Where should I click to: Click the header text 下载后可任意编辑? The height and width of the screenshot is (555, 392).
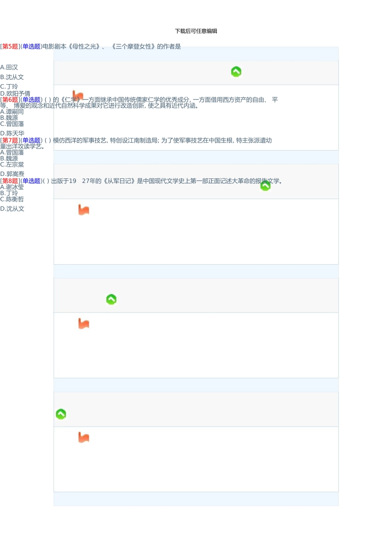(x=196, y=31)
